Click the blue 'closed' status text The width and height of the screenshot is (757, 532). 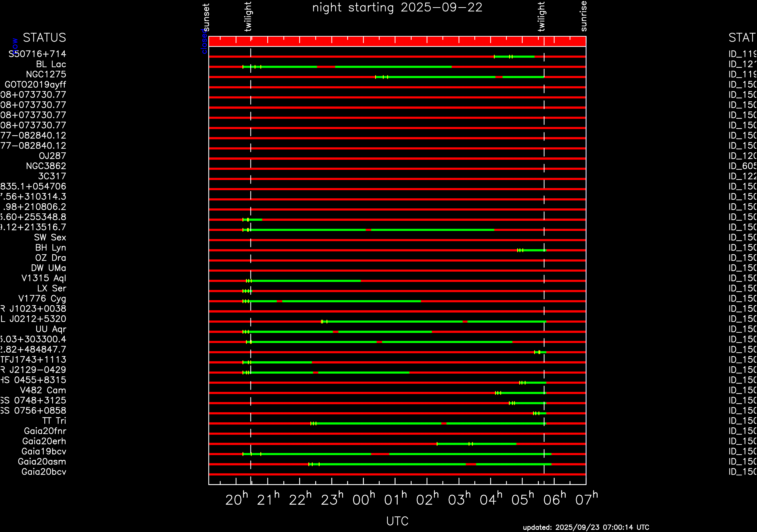(x=204, y=41)
